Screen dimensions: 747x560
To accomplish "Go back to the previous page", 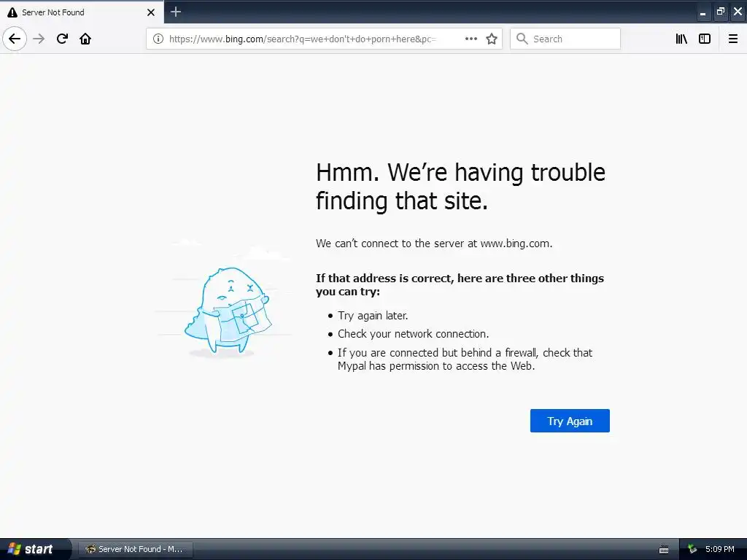I will click(15, 39).
